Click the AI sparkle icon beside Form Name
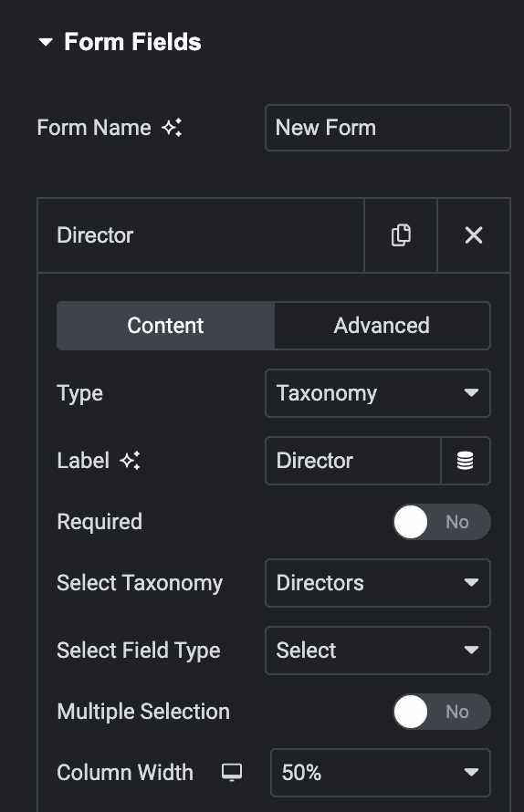This screenshot has width=524, height=812. (172, 128)
